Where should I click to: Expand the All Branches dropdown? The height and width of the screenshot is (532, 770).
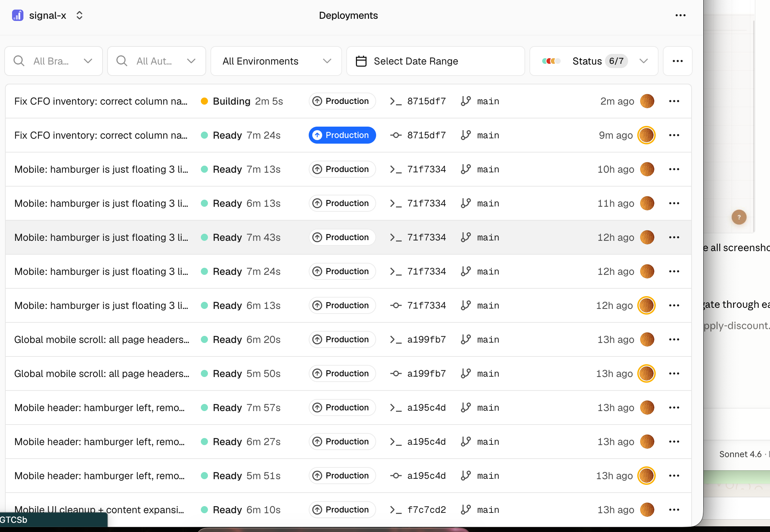pos(54,61)
